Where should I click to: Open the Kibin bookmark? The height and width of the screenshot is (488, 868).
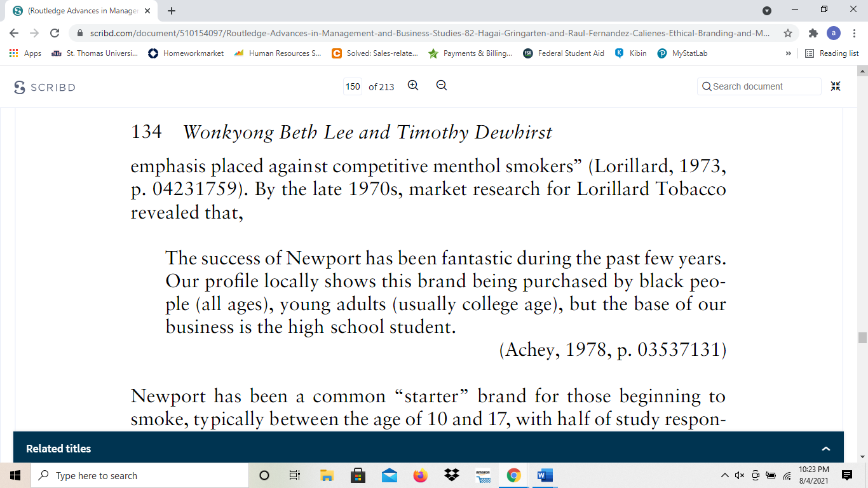pyautogui.click(x=631, y=53)
